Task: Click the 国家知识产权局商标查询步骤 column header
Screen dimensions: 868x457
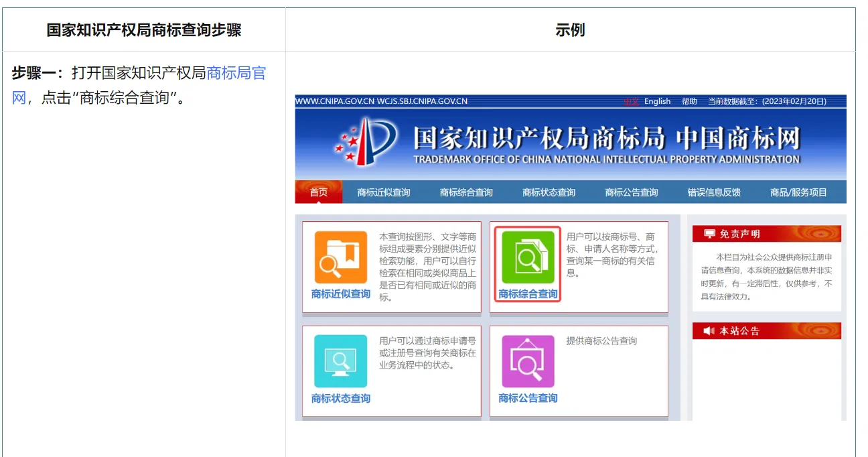Action: click(x=144, y=30)
